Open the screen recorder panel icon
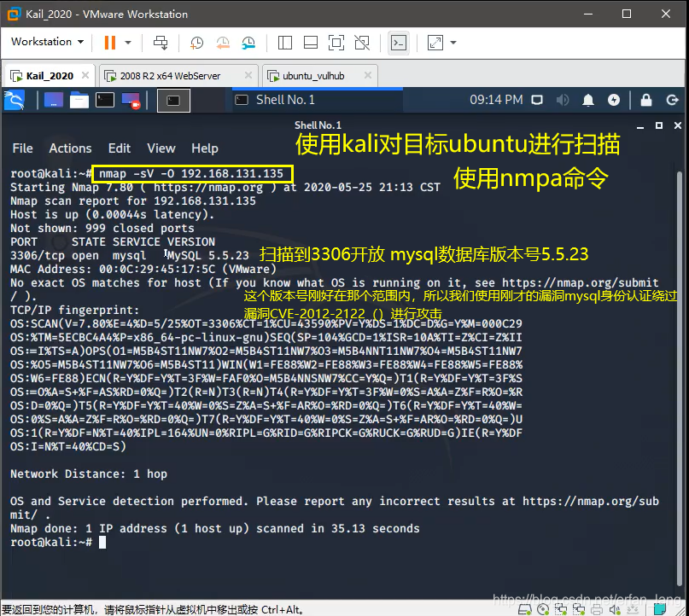The width and height of the screenshot is (689, 616). pos(131,100)
